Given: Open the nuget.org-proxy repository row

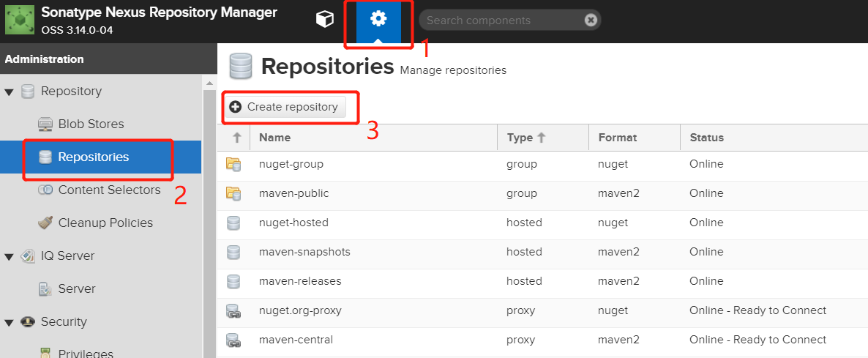Looking at the screenshot, I should pos(542,311).
